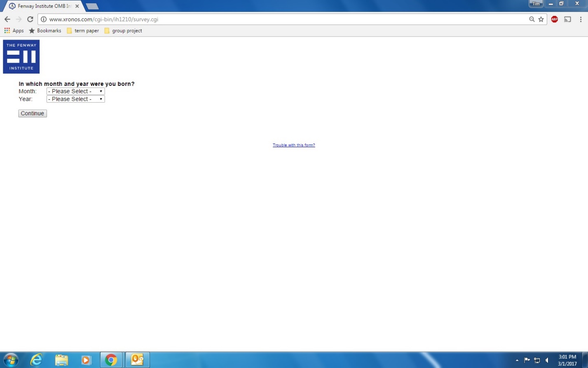
Task: Open Outlook from the taskbar
Action: coord(137,360)
